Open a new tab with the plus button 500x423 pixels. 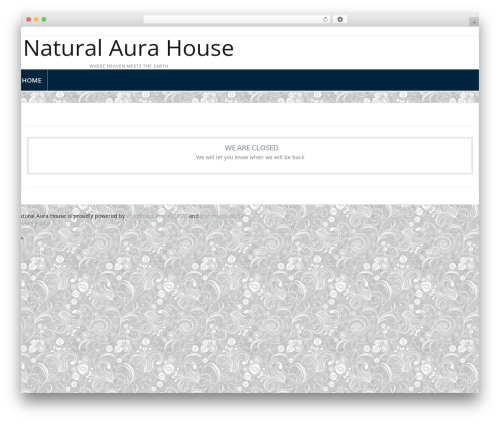coord(474,22)
